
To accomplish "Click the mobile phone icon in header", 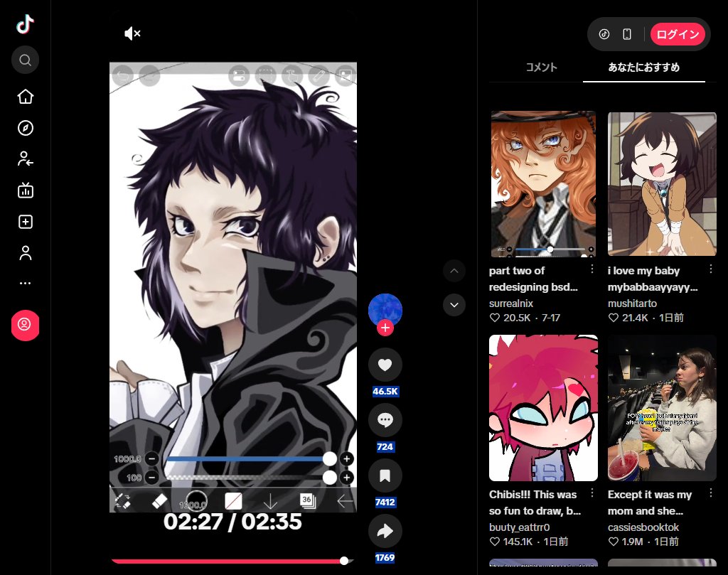I will click(x=627, y=34).
